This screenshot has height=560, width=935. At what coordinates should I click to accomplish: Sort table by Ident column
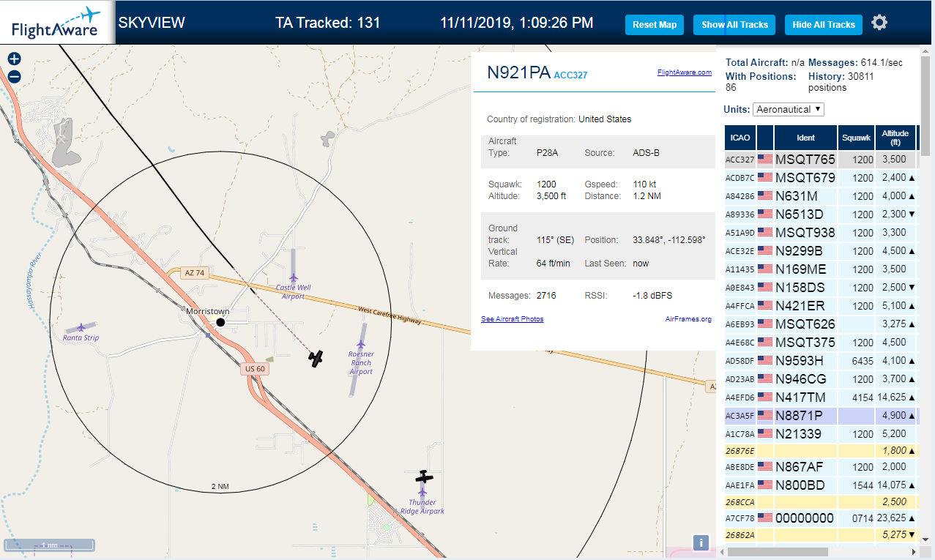pos(805,138)
